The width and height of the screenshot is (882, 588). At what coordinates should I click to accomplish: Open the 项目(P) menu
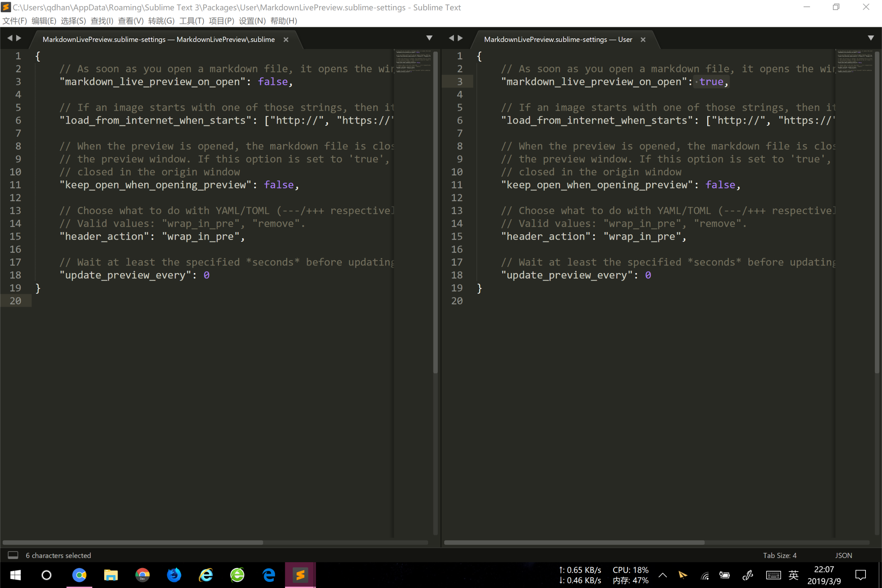[x=221, y=21]
